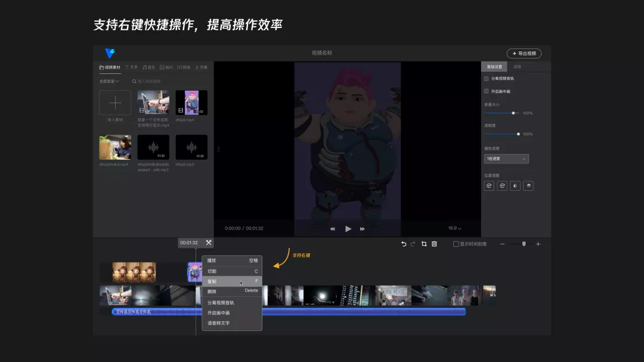Choose 开启画中画 from context menu
Image resolution: width=644 pixels, height=362 pixels.
(232, 313)
